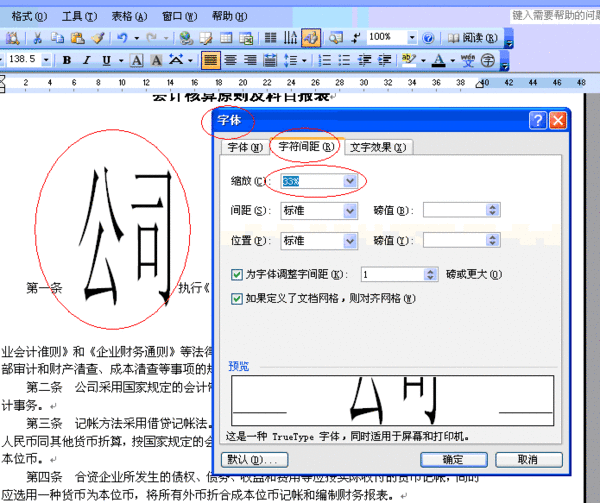Click the Decrease Indent icon
The width and height of the screenshot is (600, 503).
tap(364, 60)
